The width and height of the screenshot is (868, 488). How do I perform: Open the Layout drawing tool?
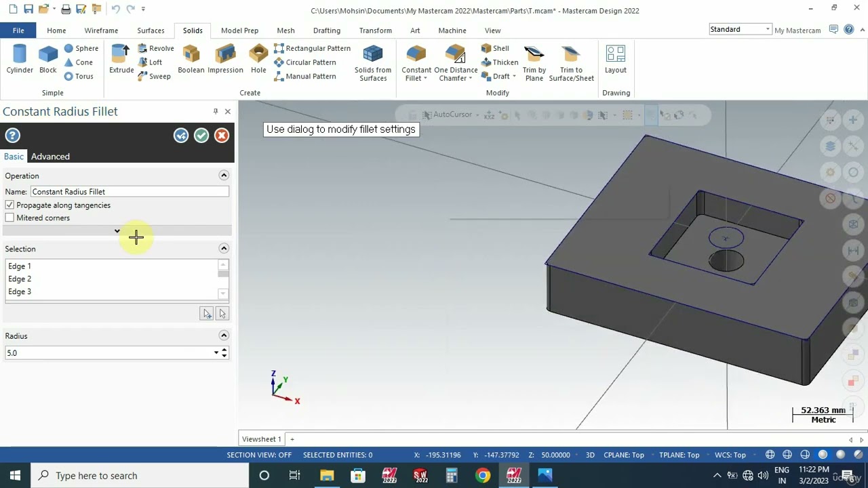tap(616, 59)
